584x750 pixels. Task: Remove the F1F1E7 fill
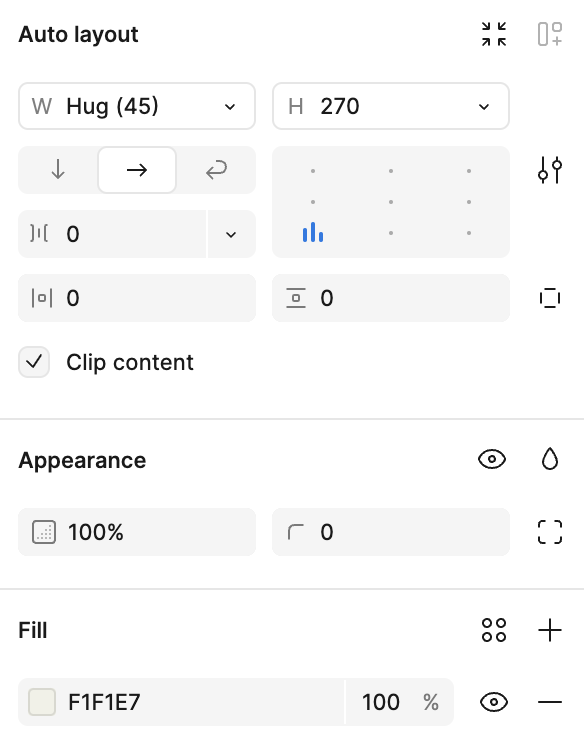[550, 702]
